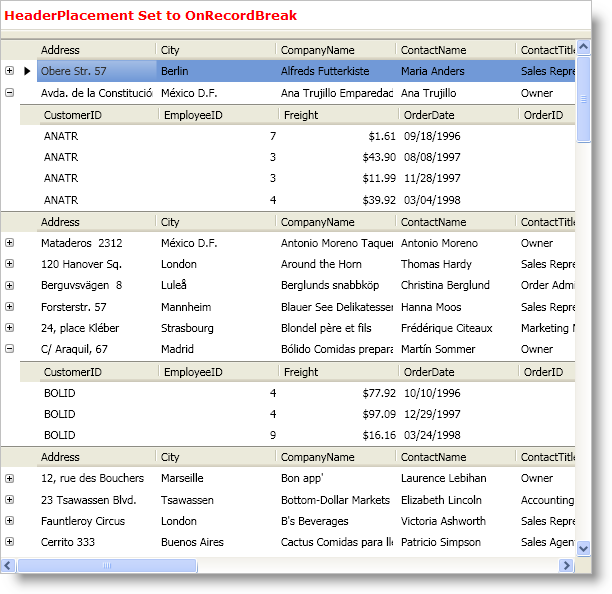Screen dimensions: 612x594
Task: Expand the 23 Tsawassen Blvd. row
Action: (x=9, y=500)
